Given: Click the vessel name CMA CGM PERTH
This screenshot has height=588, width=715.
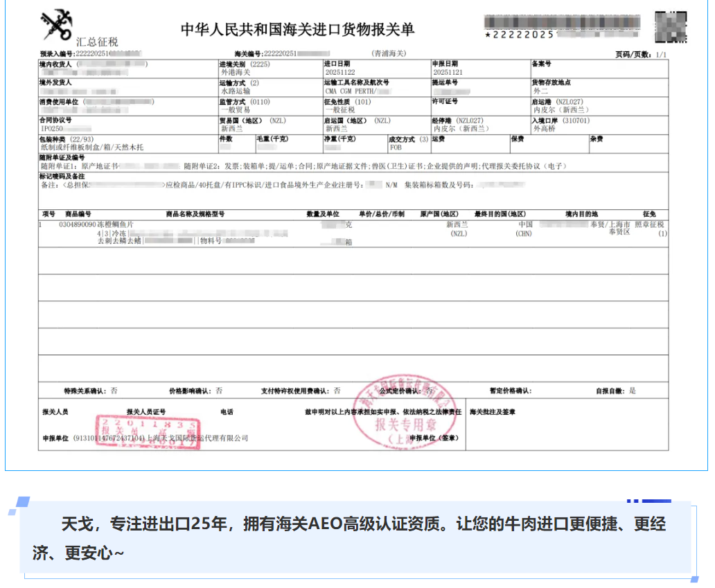Looking at the screenshot, I should click(x=350, y=91).
